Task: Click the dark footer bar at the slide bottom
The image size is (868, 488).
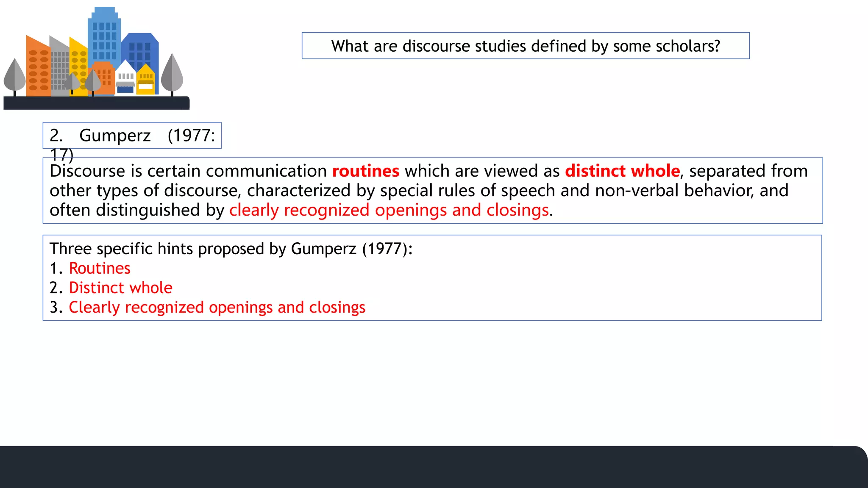Action: click(x=434, y=467)
